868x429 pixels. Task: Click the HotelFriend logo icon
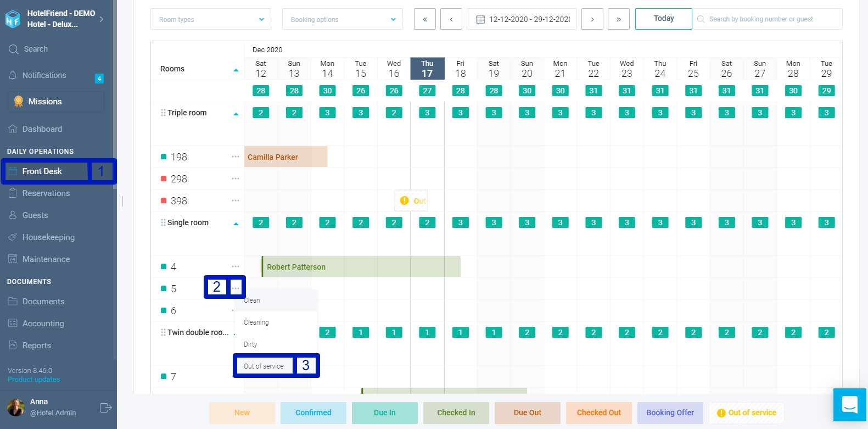click(13, 19)
